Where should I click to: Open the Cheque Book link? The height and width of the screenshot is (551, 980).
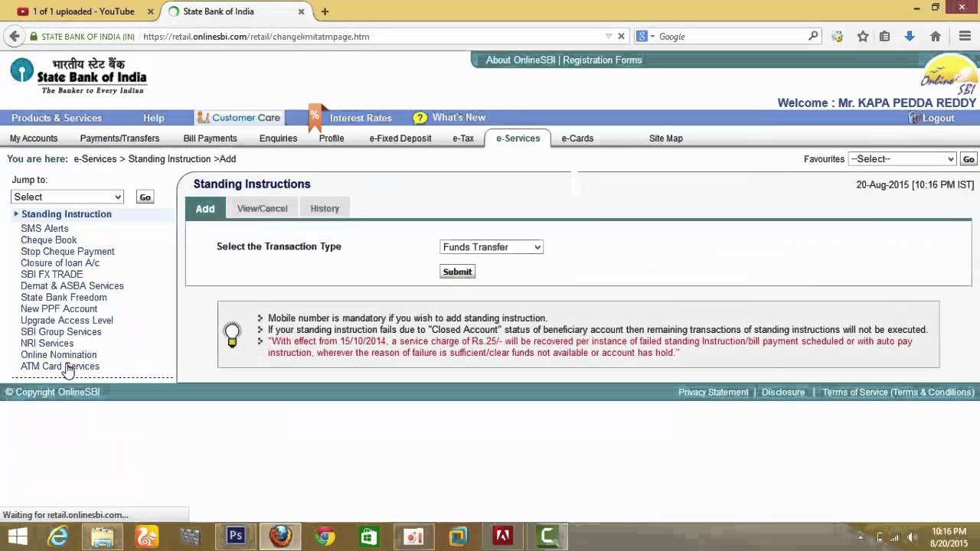tap(48, 240)
